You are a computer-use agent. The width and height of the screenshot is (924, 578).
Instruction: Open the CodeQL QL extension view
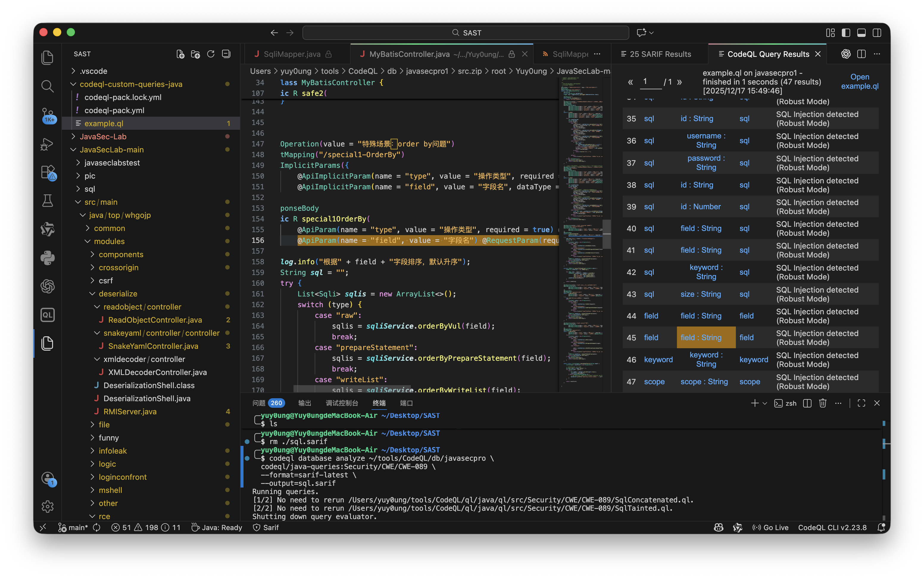(x=47, y=315)
